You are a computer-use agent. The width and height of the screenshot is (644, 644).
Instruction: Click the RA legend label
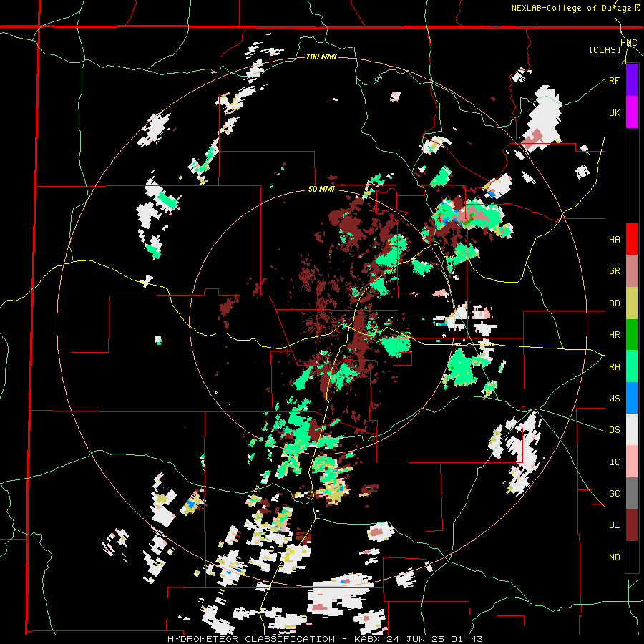tap(614, 367)
